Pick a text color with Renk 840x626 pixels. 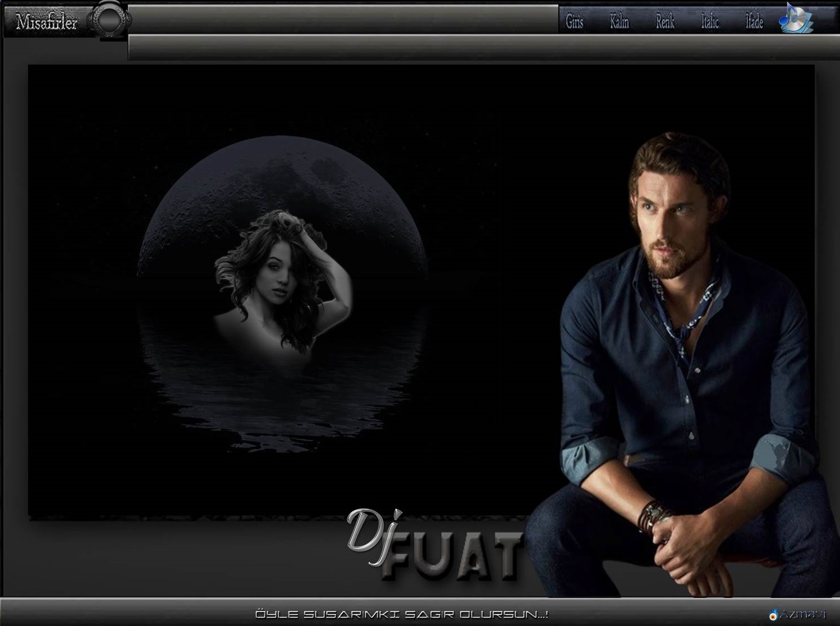tap(665, 22)
